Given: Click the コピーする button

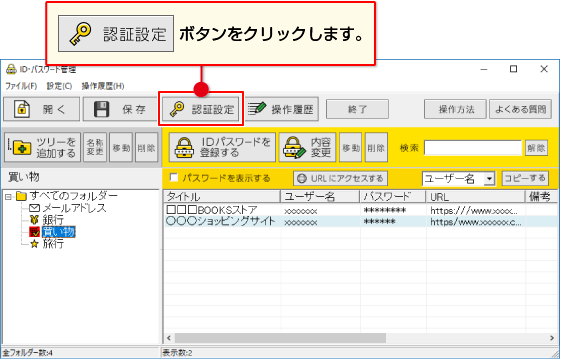Looking at the screenshot, I should [x=525, y=178].
